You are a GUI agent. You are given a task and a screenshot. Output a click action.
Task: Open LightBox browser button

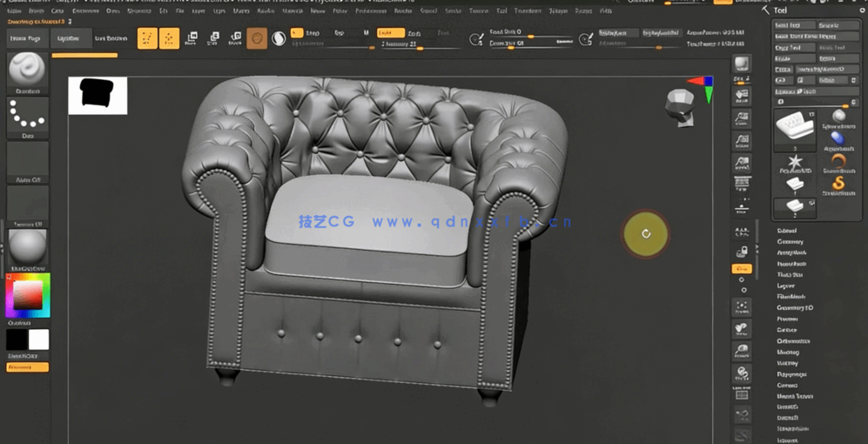pos(72,38)
